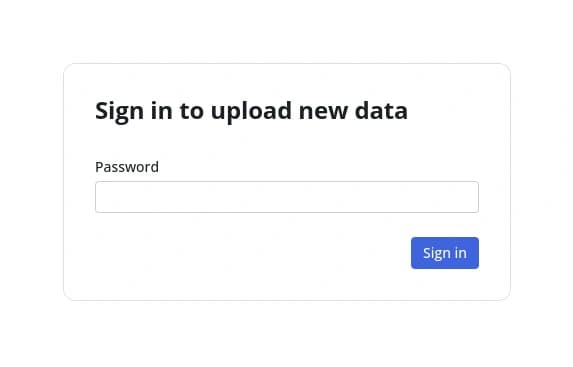Tap the Sign in submit control
Screen dimensions: 573x367
(x=445, y=253)
